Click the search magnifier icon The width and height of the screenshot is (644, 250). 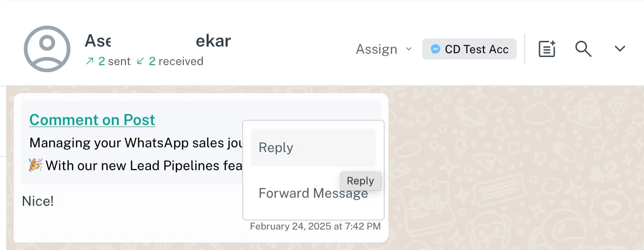(x=583, y=49)
